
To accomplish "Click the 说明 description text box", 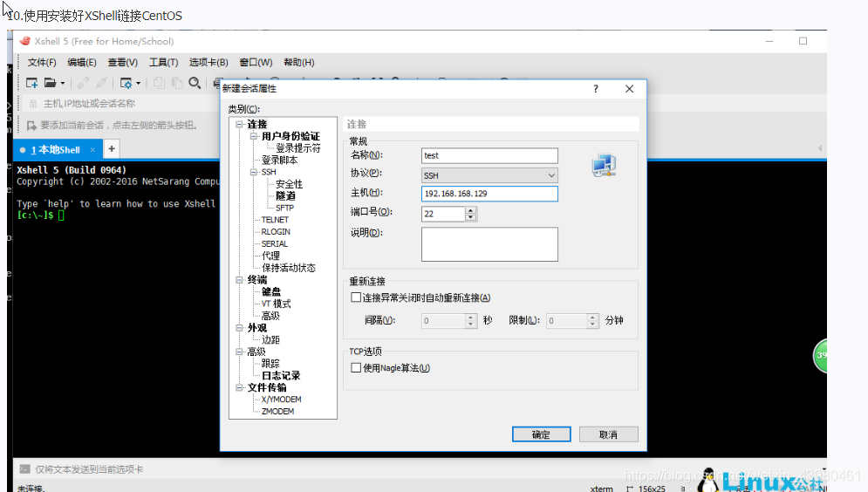I will [489, 244].
